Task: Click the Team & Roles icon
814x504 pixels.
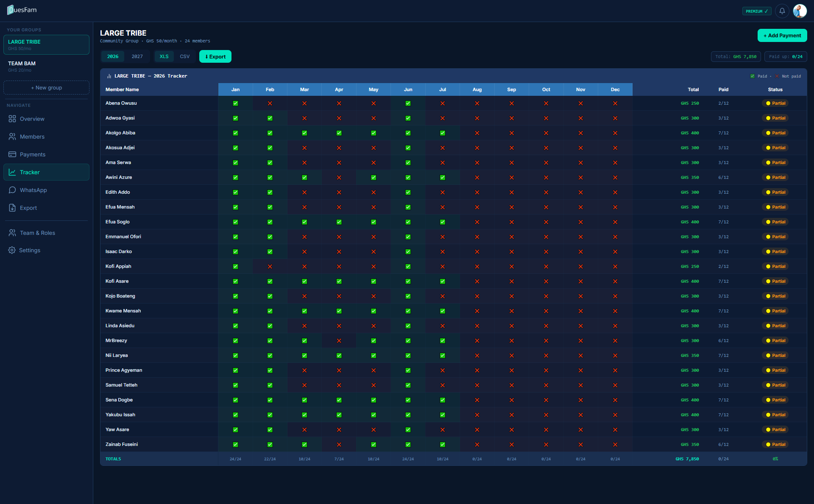Action: tap(12, 233)
